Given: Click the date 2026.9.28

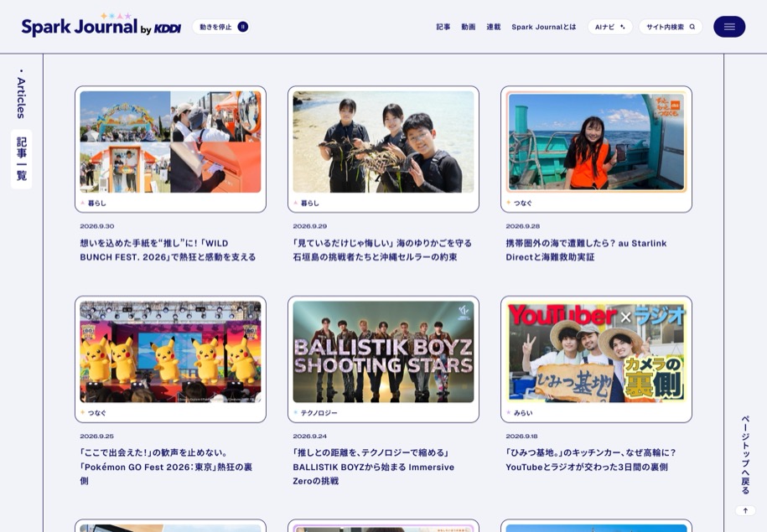Looking at the screenshot, I should coord(522,226).
